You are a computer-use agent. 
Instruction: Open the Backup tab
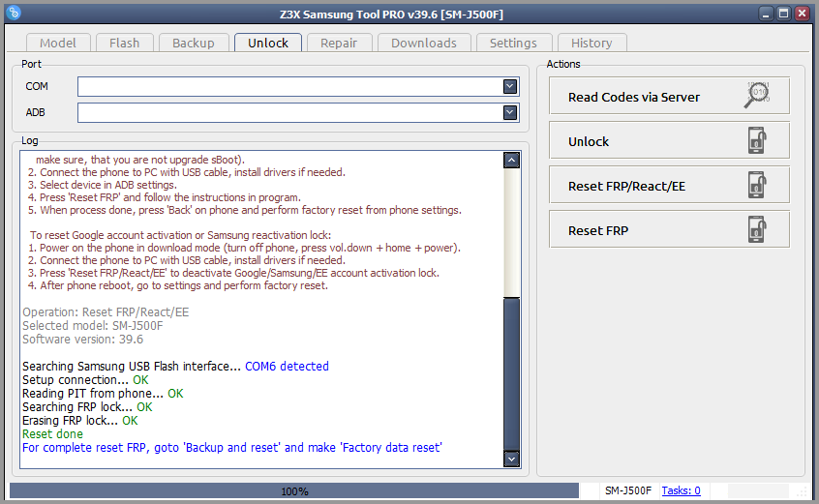194,43
